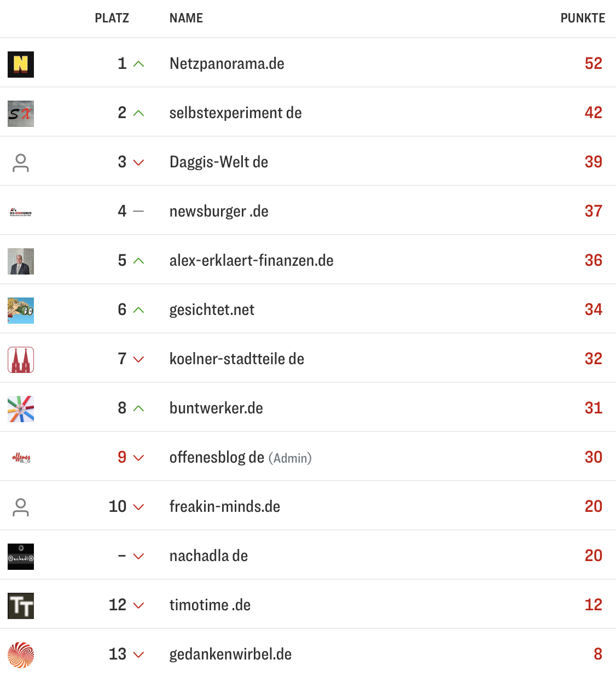
Task: Click the gesichtet.net avatar image
Action: click(20, 310)
